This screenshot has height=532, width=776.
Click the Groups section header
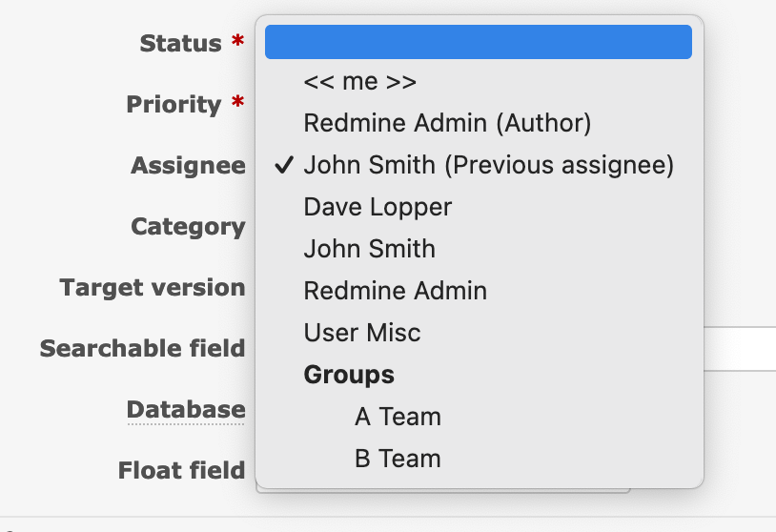[x=349, y=375]
